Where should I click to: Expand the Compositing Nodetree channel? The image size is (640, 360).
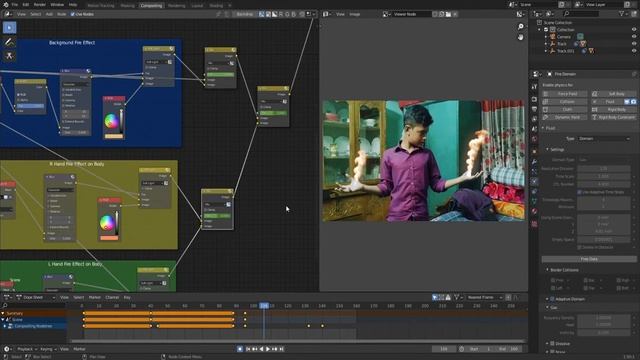click(5, 326)
